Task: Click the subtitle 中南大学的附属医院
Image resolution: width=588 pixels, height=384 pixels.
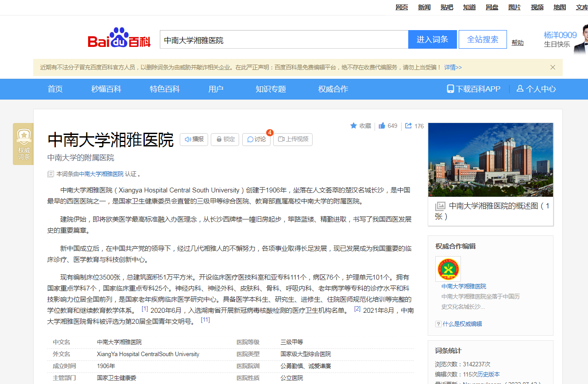Action: point(81,157)
